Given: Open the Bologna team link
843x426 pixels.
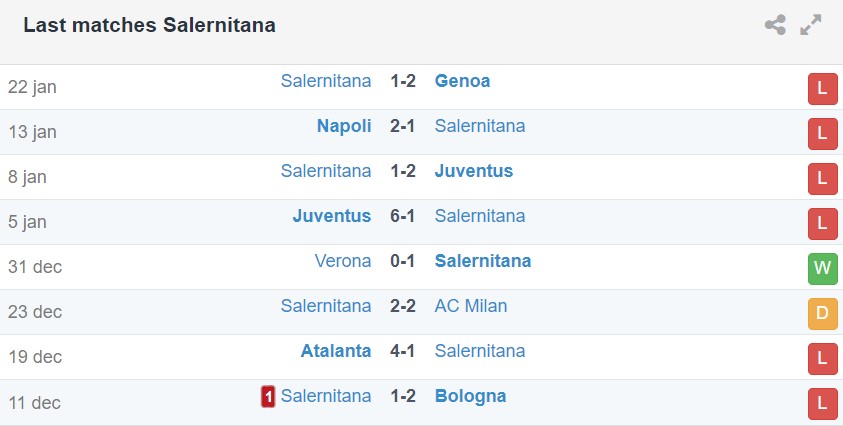Looking at the screenshot, I should (470, 396).
